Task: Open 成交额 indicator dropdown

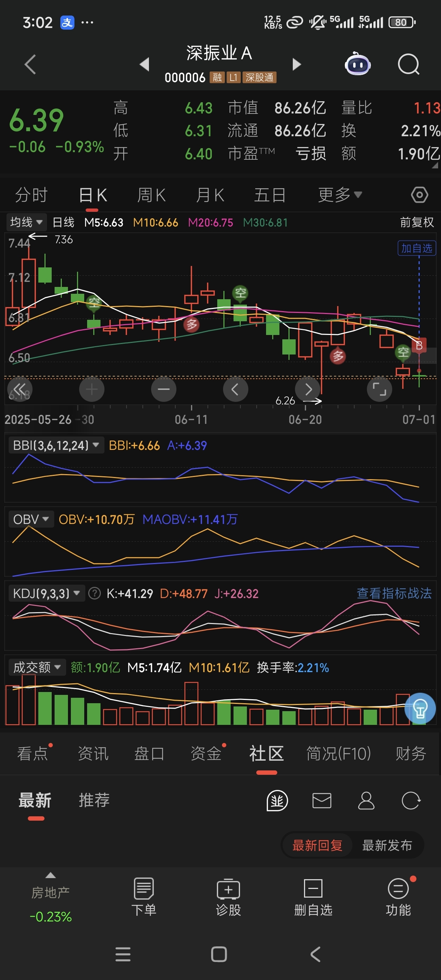Action: click(x=37, y=667)
